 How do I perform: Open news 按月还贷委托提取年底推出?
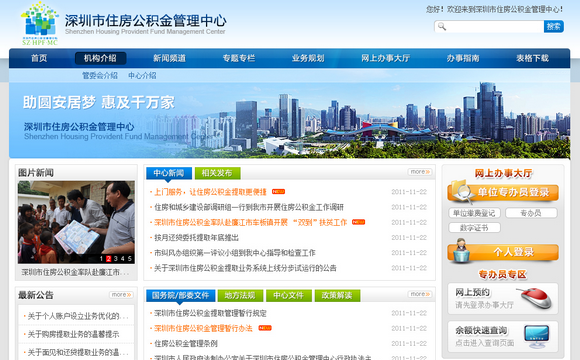point(196,237)
